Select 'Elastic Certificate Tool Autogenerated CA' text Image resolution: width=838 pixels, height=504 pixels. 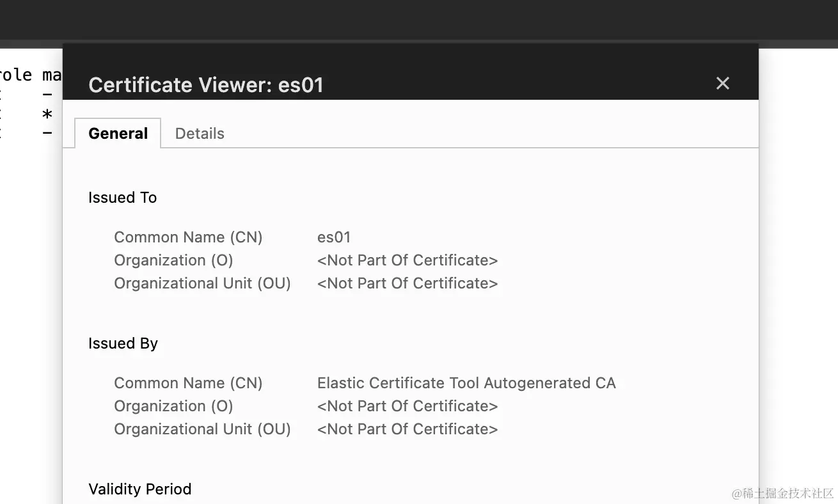point(466,383)
